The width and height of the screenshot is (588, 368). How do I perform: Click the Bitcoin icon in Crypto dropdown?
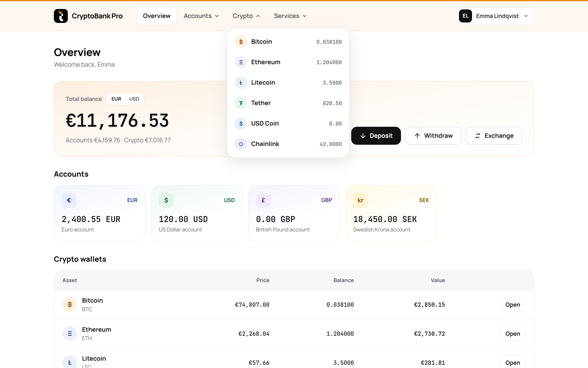241,42
